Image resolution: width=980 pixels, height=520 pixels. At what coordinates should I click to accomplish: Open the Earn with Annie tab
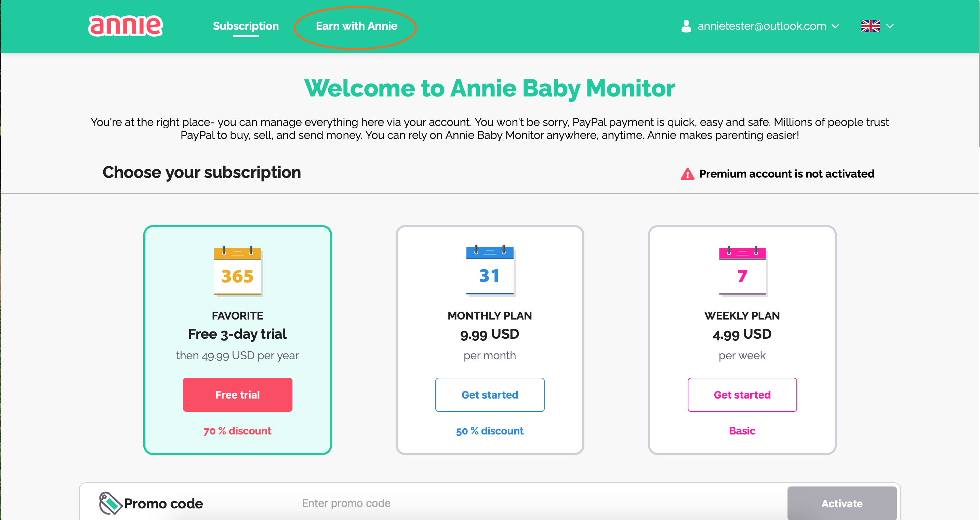coord(356,26)
